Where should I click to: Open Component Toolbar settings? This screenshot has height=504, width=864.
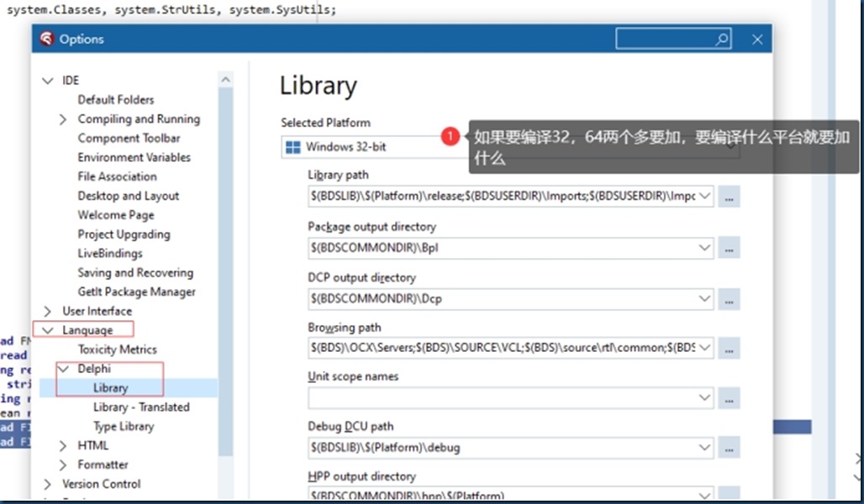click(x=129, y=139)
